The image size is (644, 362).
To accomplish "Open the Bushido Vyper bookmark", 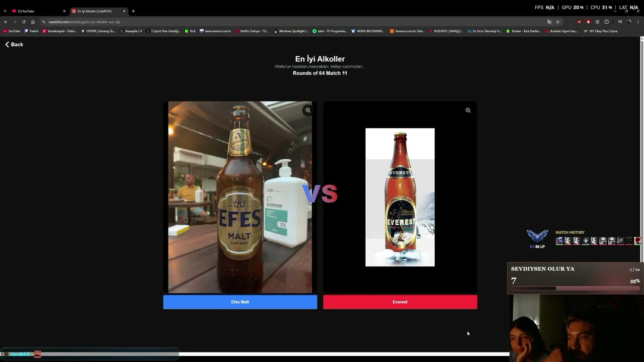I will tap(561, 31).
